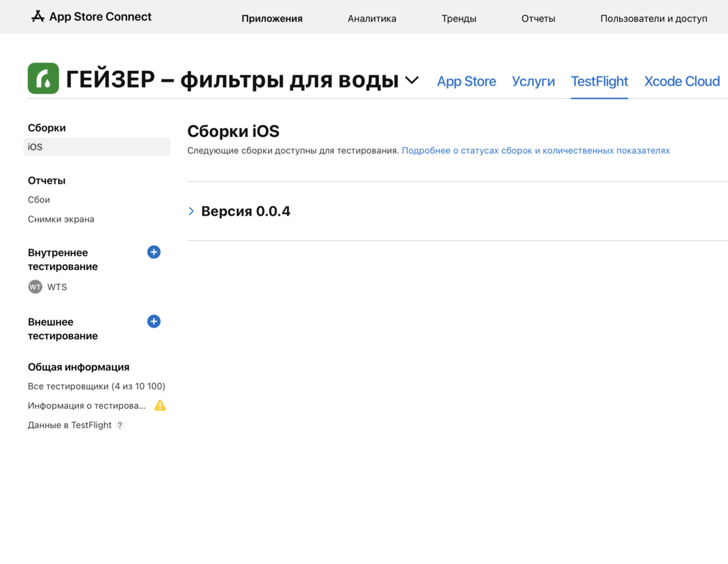Open Информация о тестирова... page
The image size is (728, 564).
[87, 406]
